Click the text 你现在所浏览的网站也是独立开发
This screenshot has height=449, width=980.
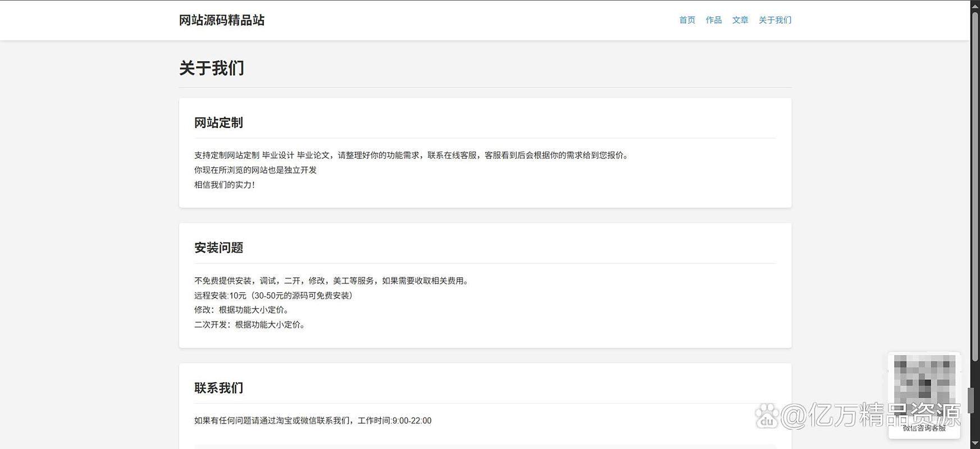256,170
